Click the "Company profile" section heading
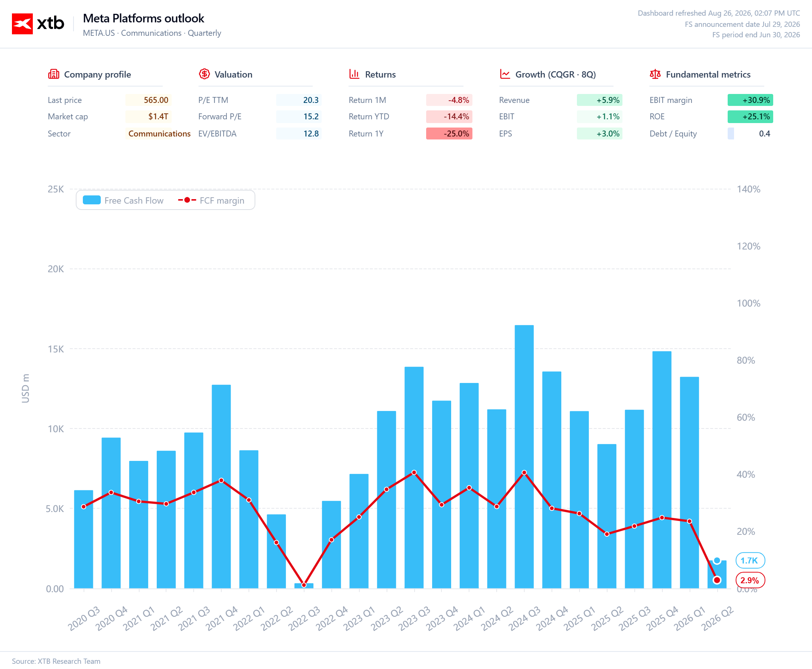Screen dimensions: 812x669 (x=97, y=74)
